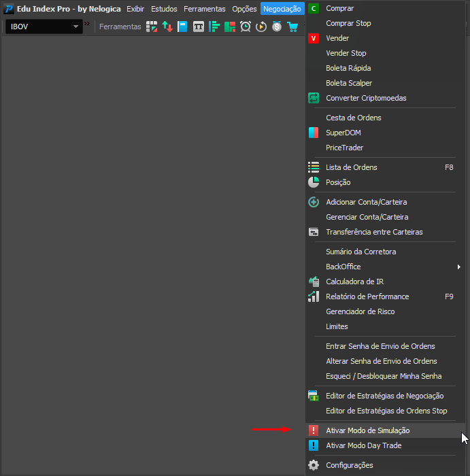Select the Limites entry
Viewport: 470px width, 476px height.
337,326
